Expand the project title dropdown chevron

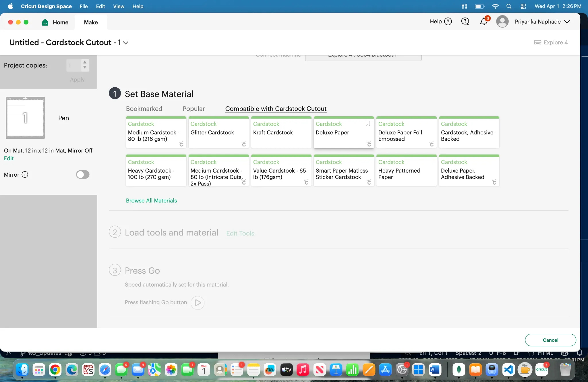pos(125,43)
